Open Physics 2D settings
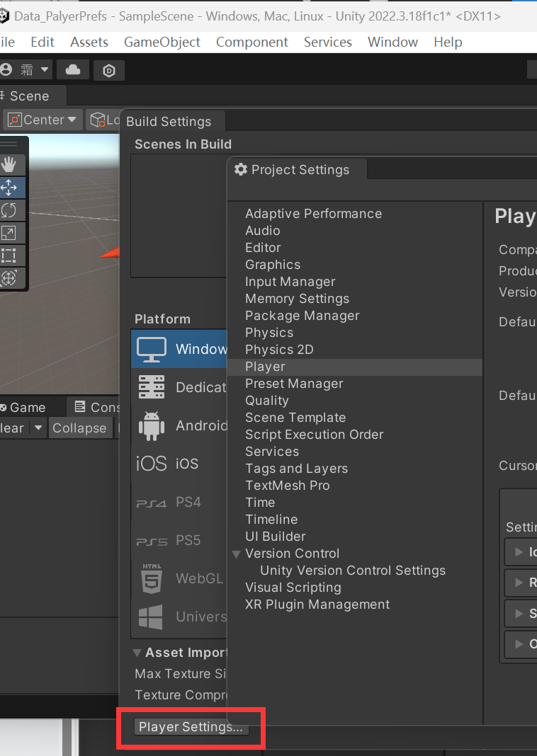This screenshot has height=756, width=537. 279,350
